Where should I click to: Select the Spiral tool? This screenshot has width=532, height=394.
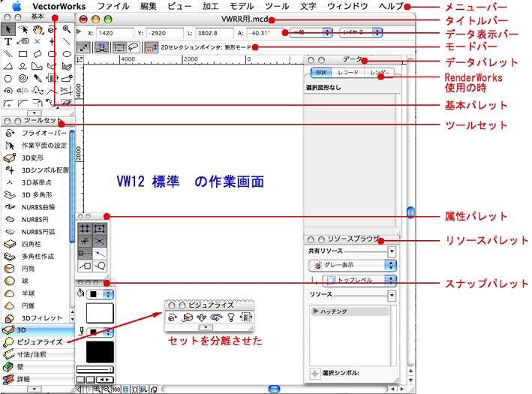point(22,78)
